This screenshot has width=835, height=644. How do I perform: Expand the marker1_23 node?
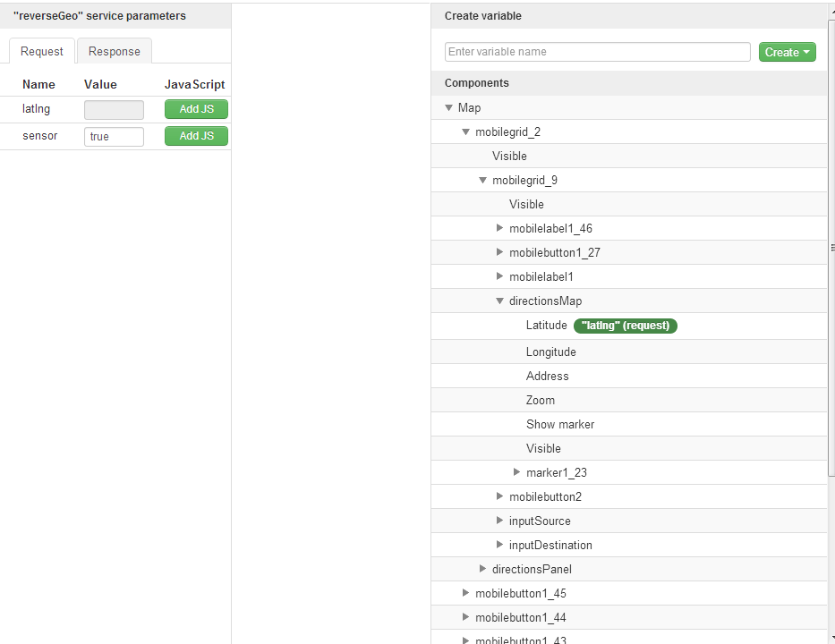[516, 472]
